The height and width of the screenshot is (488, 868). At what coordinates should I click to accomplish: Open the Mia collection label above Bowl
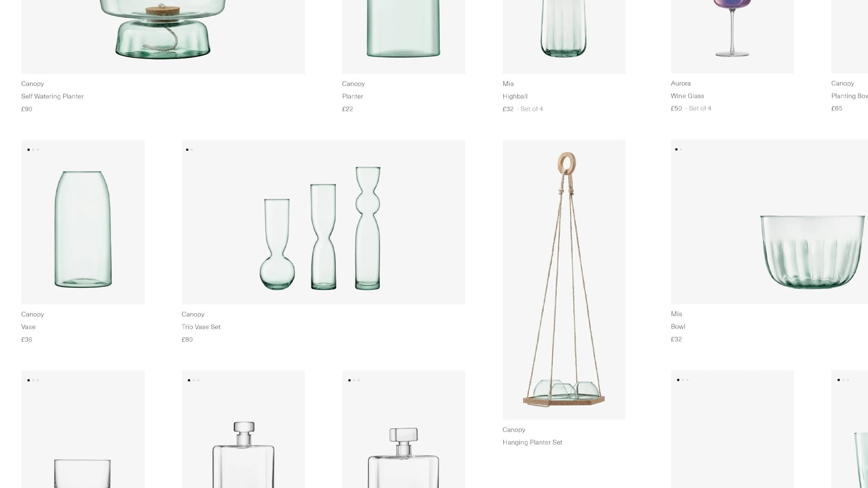[676, 314]
